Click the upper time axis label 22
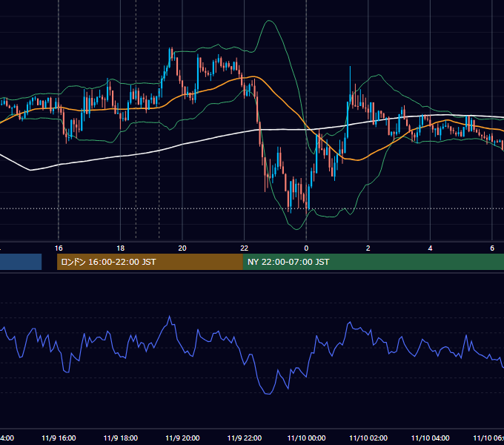 [x=245, y=248]
